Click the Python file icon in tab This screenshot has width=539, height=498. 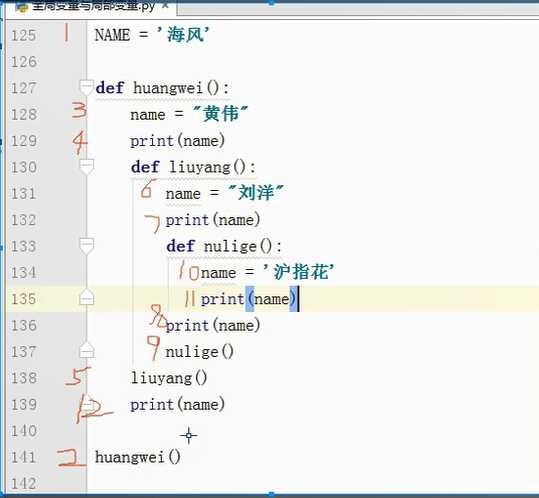tap(22, 7)
